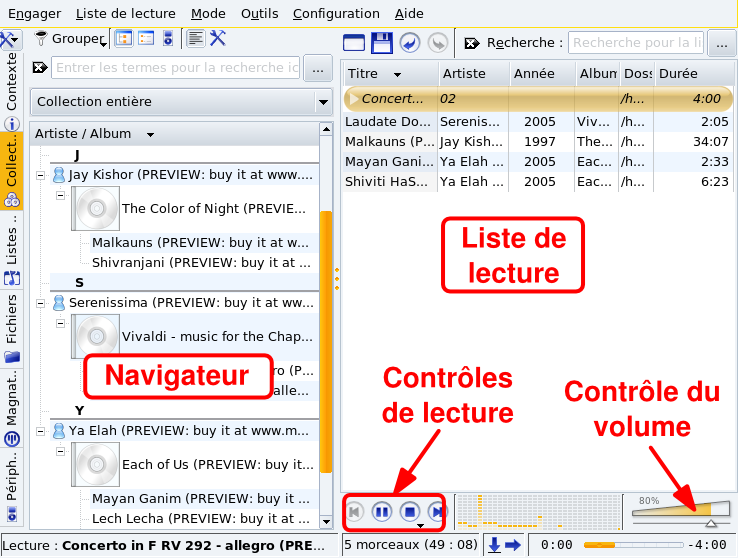The width and height of the screenshot is (738, 558).
Task: Collapse The Color of Night album
Action: [60, 195]
